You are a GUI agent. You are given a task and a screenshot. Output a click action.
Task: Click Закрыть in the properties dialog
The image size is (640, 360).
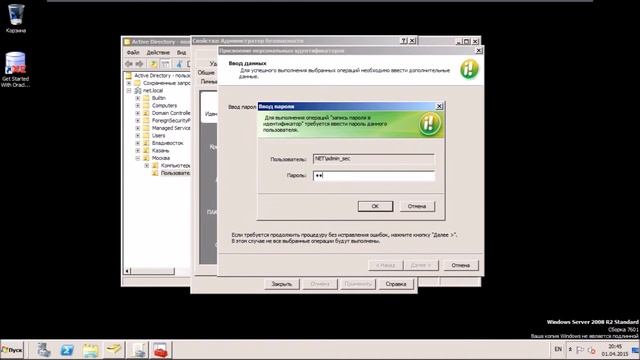282,284
